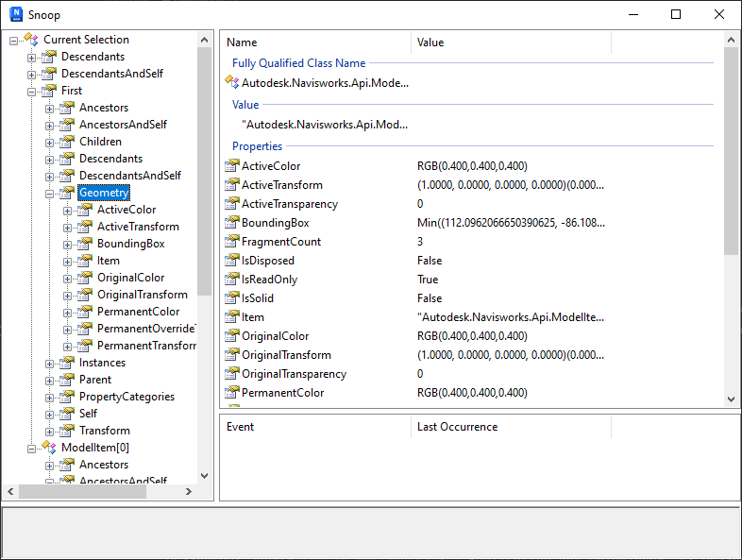
Task: Click the ModelItem[0] tree node icon
Action: click(49, 448)
